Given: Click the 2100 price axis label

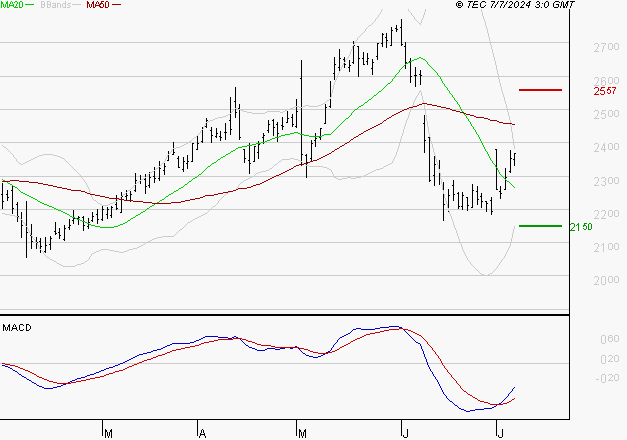Looking at the screenshot, I should [606, 248].
